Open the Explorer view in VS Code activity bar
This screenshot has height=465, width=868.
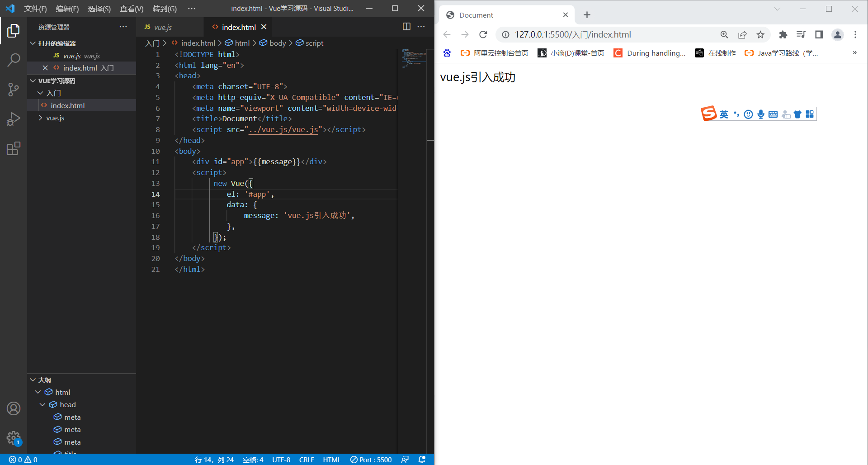tap(14, 31)
